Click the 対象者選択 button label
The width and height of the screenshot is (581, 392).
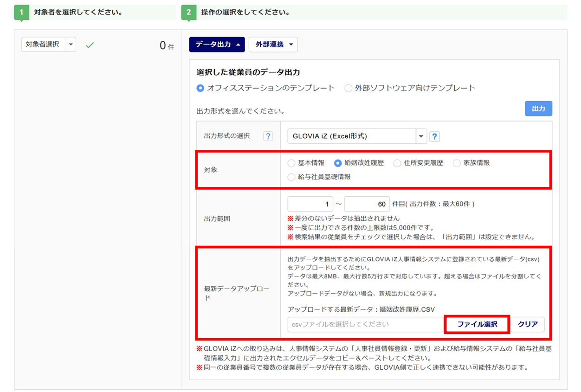coord(43,45)
